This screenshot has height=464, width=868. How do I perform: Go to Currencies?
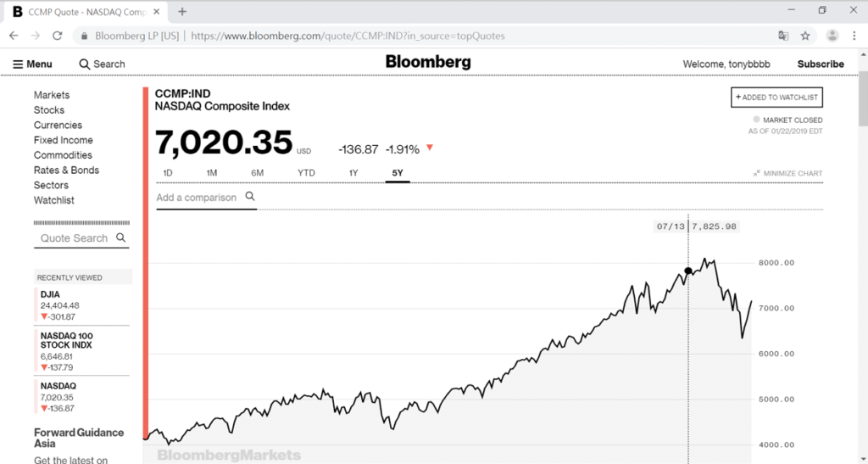[58, 126]
